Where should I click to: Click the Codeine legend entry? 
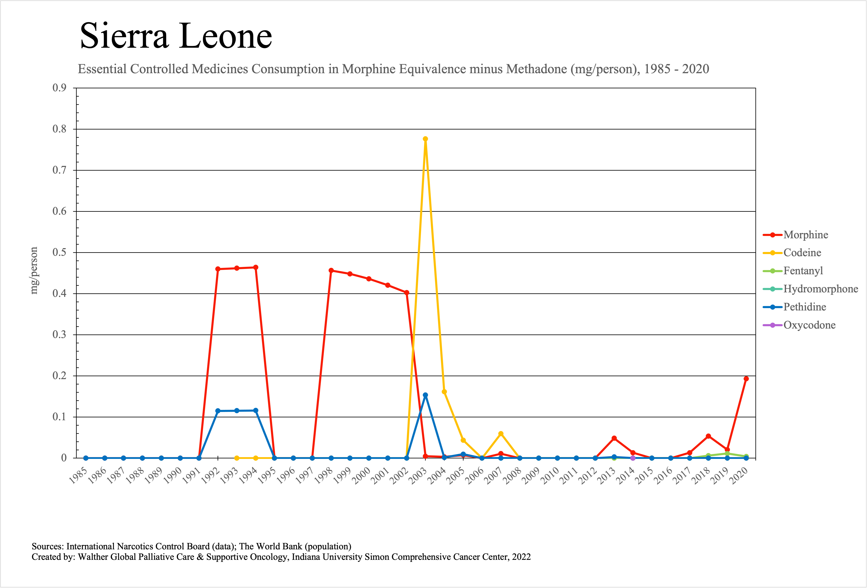[802, 253]
